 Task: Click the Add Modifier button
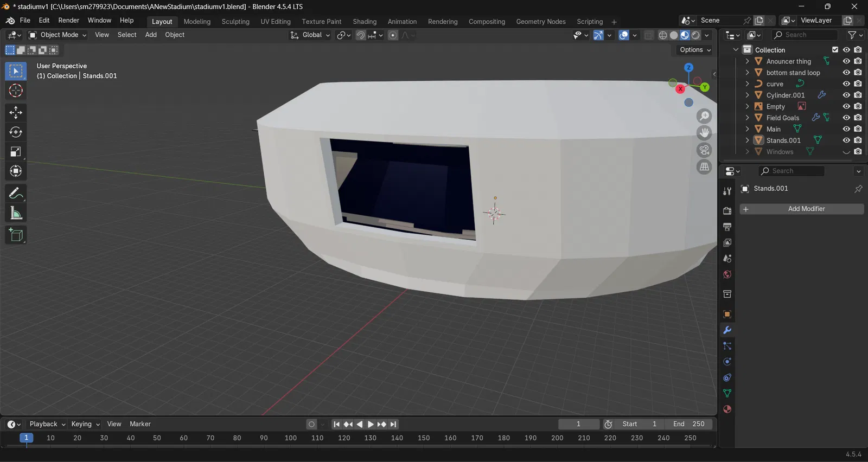[x=802, y=209]
